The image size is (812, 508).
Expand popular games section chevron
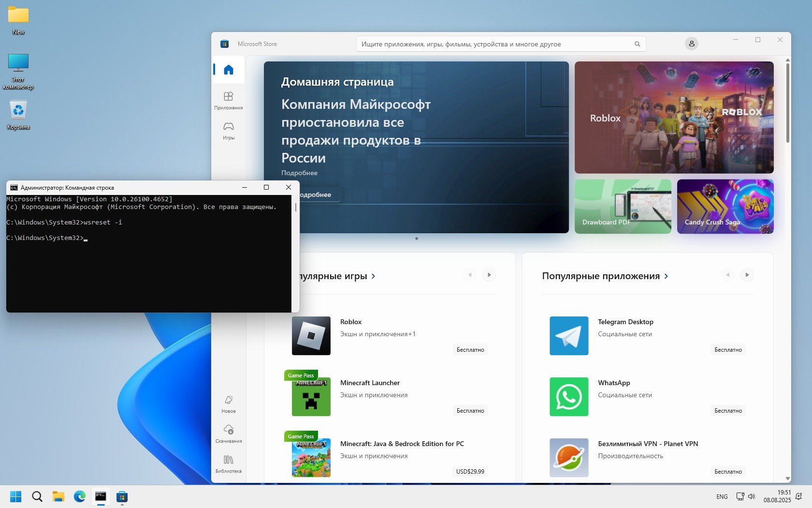click(x=373, y=276)
